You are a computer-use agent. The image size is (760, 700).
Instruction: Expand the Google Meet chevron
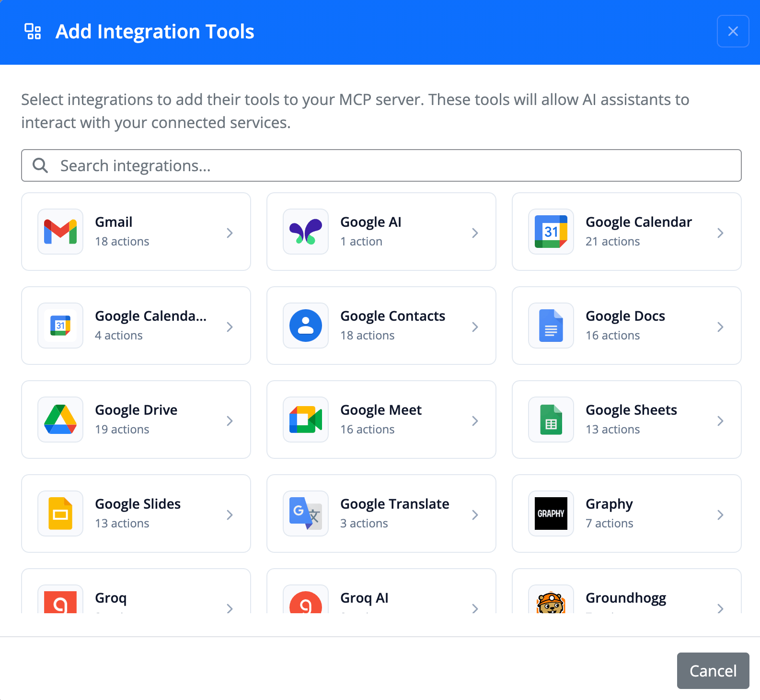[475, 421]
